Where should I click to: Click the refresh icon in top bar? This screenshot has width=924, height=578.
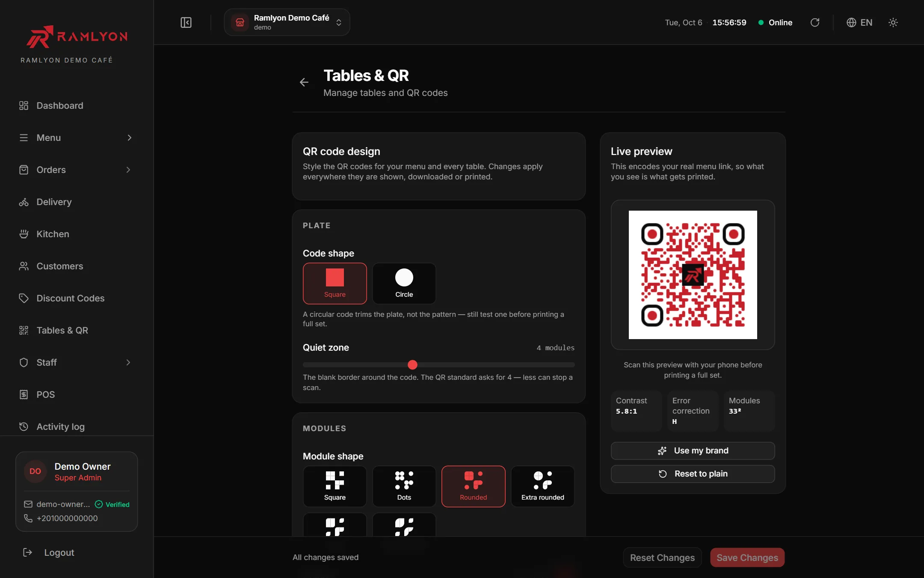pyautogui.click(x=814, y=22)
